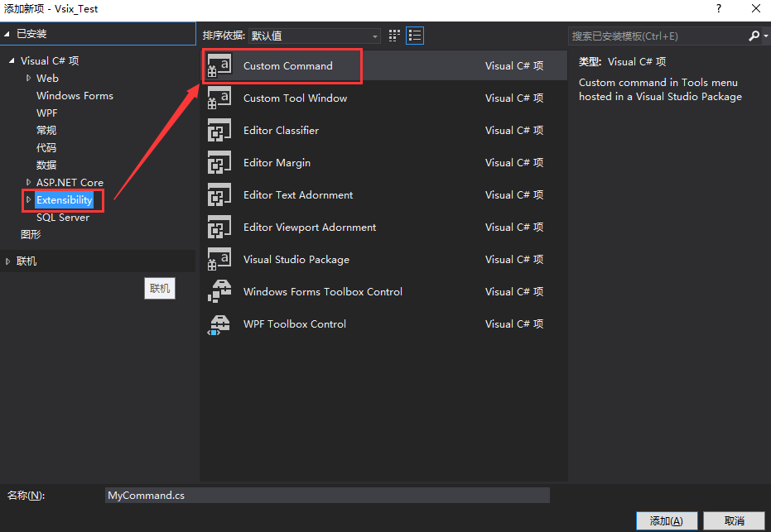Select the 代码 category

click(46, 147)
